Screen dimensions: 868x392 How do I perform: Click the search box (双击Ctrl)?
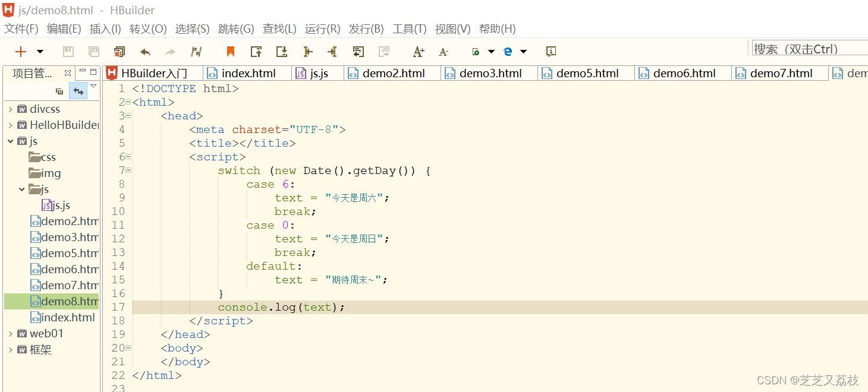point(809,49)
